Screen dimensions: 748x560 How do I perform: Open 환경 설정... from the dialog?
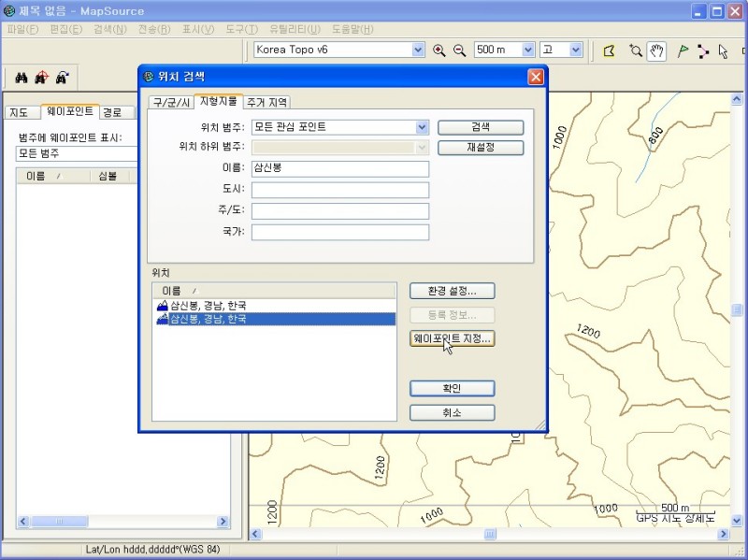pos(452,291)
